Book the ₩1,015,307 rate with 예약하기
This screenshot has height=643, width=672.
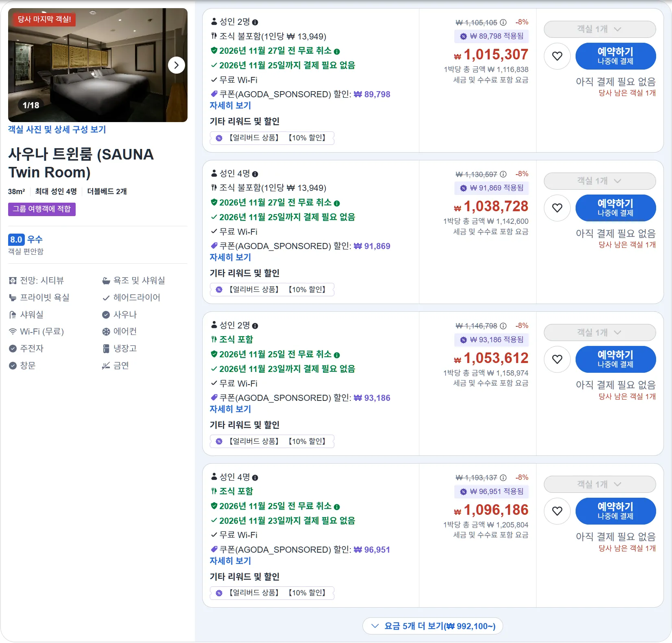pyautogui.click(x=615, y=56)
